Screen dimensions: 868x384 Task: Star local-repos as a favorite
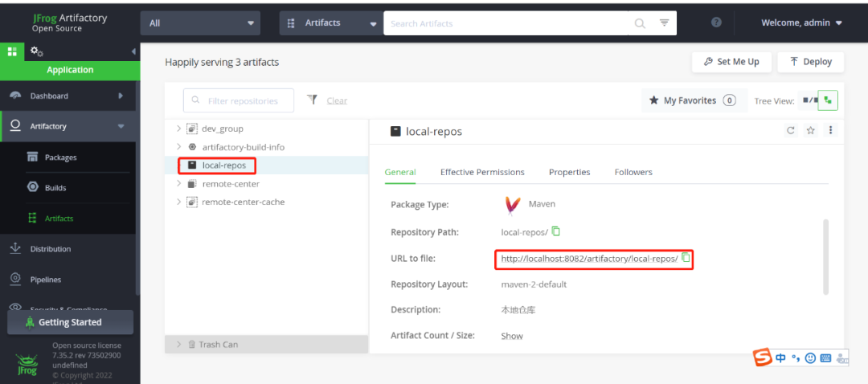coord(811,131)
